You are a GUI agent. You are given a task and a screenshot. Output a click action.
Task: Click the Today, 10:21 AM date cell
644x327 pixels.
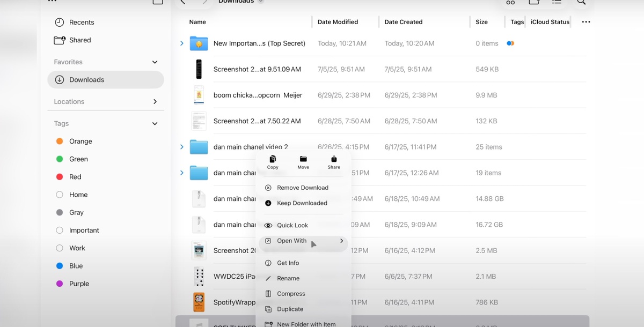[x=342, y=43]
